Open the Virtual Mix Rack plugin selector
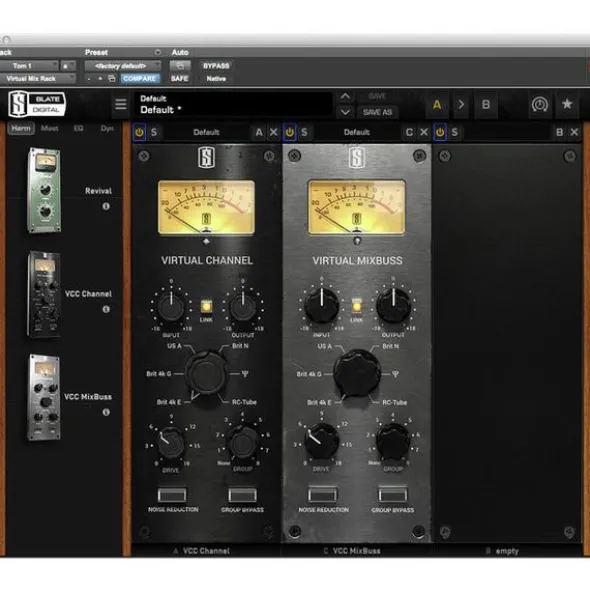 (37, 78)
